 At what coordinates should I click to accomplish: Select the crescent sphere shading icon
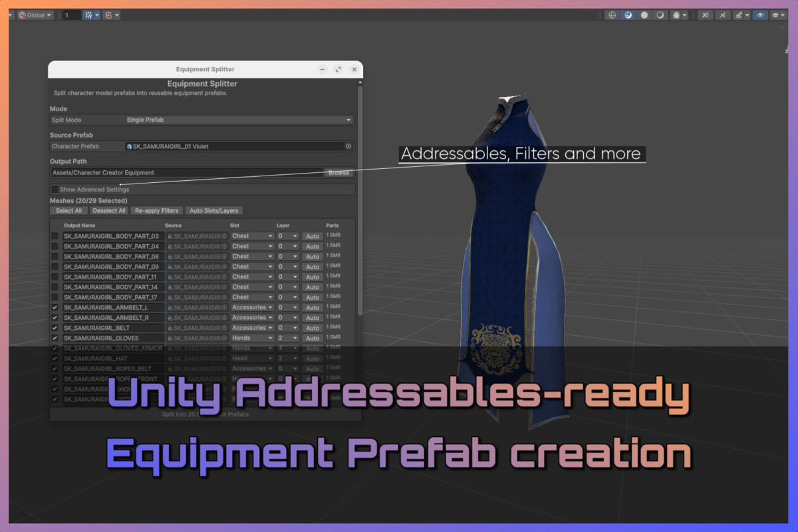[660, 15]
